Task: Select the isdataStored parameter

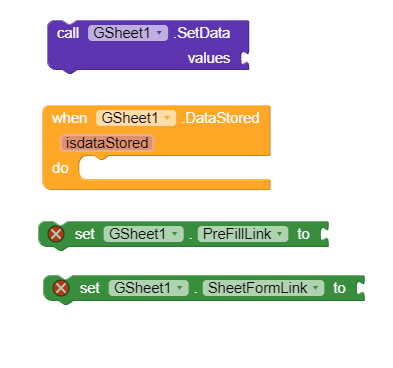Action: 107,143
